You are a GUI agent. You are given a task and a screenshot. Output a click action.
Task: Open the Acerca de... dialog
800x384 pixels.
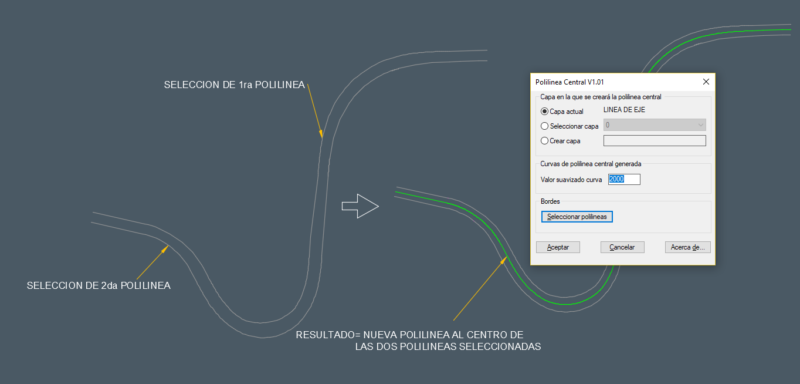click(x=687, y=247)
